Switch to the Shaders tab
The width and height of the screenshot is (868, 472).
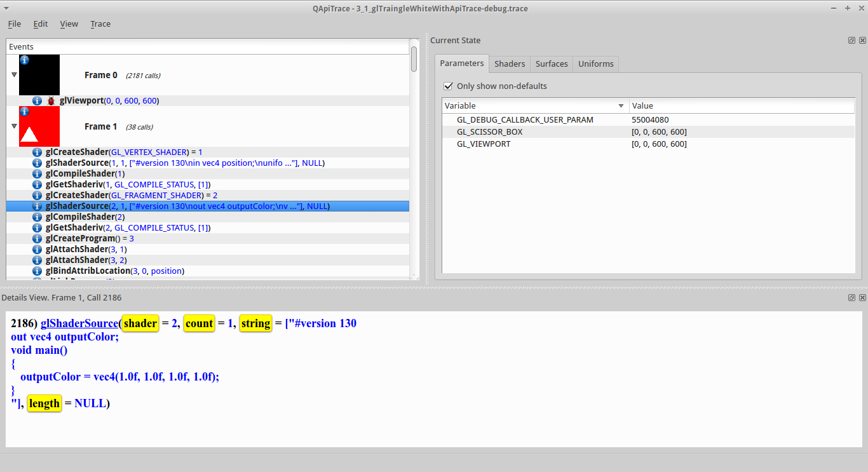510,64
